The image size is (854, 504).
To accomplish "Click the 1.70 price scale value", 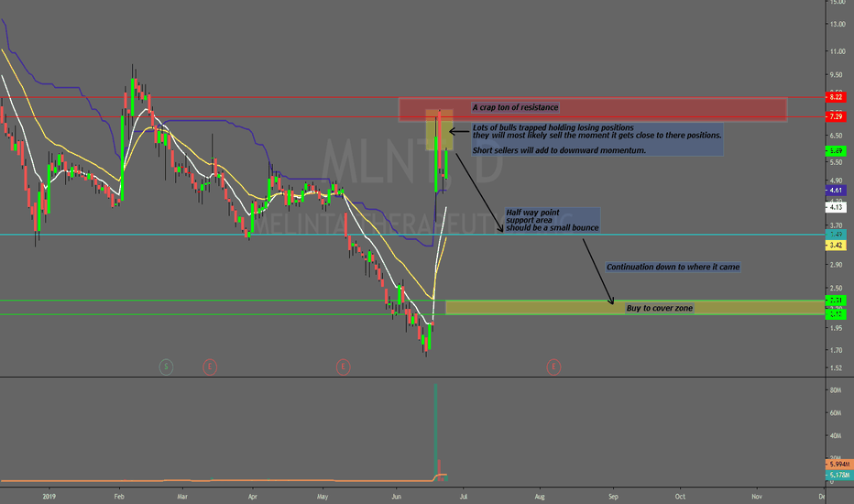I will click(x=837, y=350).
